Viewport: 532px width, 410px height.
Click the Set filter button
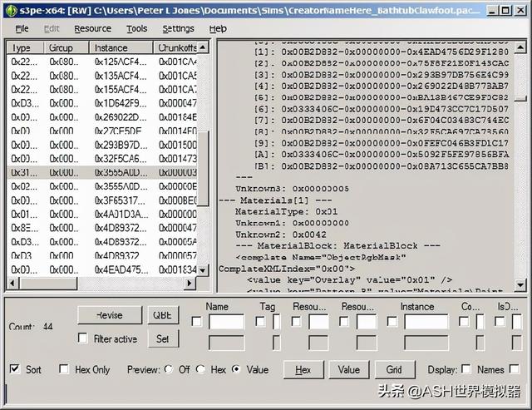point(163,338)
